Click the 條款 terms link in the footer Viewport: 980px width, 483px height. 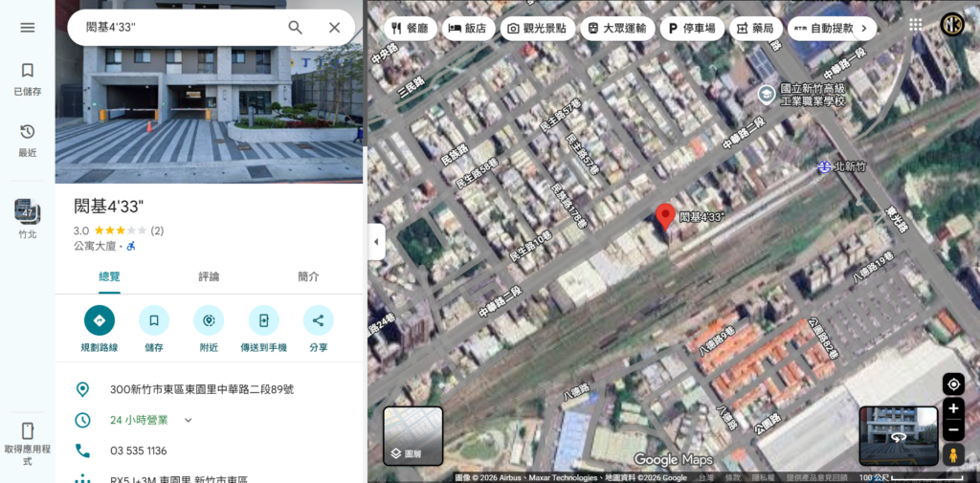click(x=733, y=478)
